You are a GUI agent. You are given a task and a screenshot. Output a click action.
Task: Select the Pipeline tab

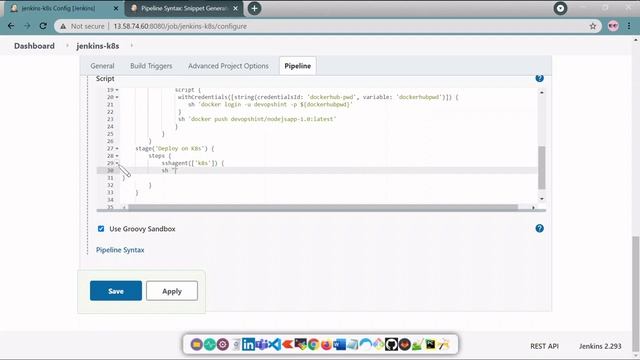tap(298, 66)
